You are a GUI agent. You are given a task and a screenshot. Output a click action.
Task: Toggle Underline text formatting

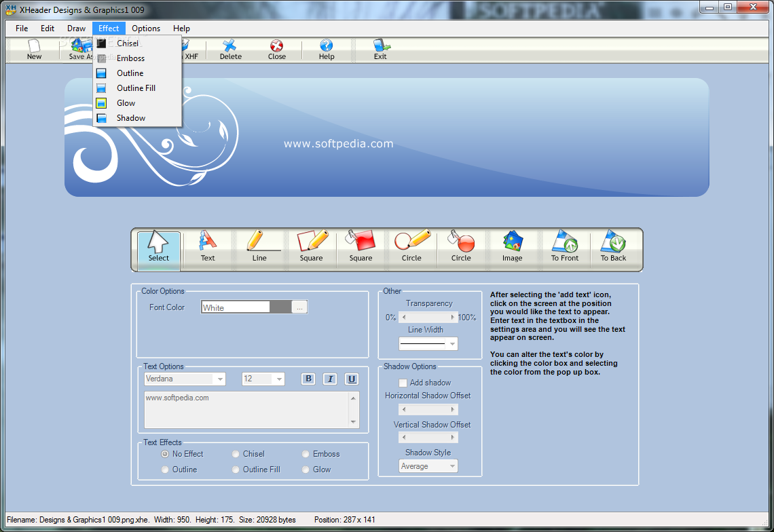coord(352,379)
